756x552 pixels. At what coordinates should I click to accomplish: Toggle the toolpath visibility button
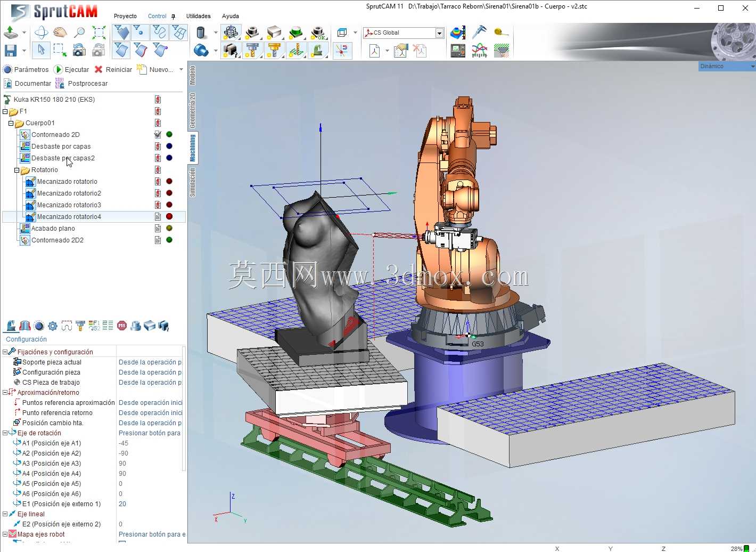[296, 50]
